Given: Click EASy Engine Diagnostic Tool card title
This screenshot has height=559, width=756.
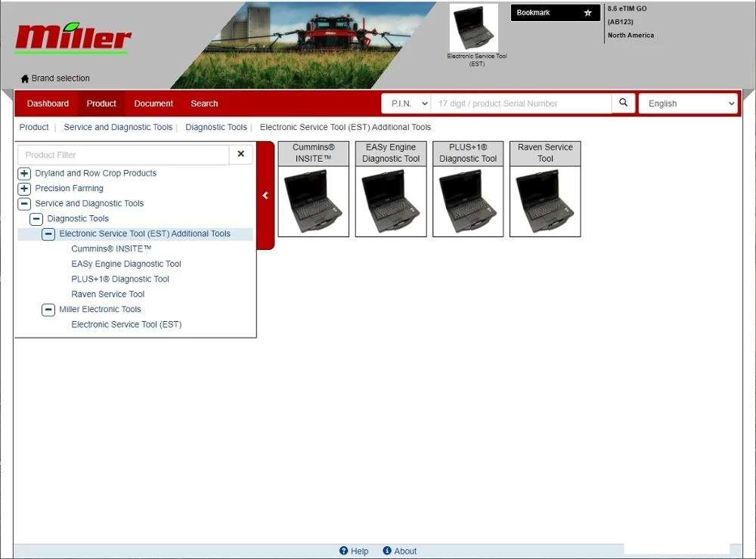Looking at the screenshot, I should (391, 153).
